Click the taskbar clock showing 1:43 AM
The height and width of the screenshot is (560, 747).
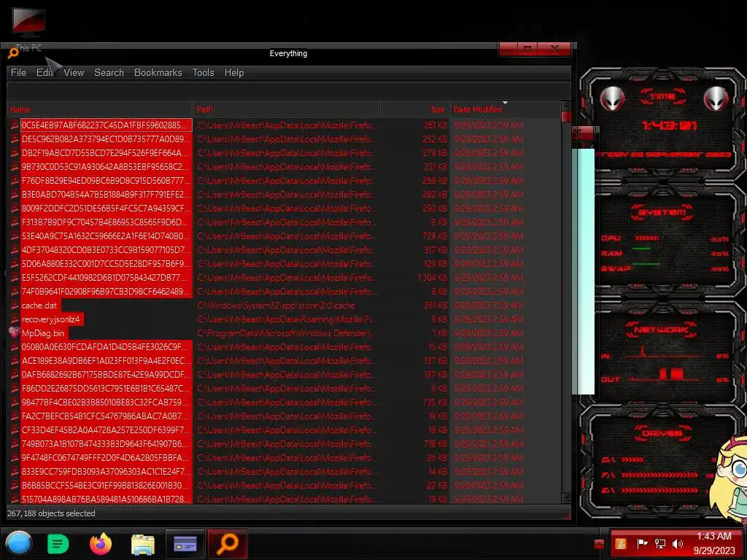(x=713, y=543)
